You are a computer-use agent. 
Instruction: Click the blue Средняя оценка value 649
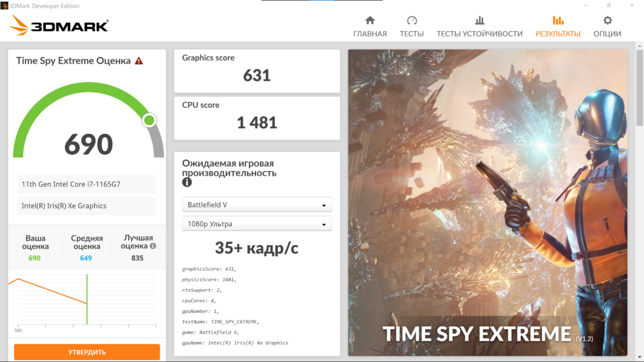(86, 258)
